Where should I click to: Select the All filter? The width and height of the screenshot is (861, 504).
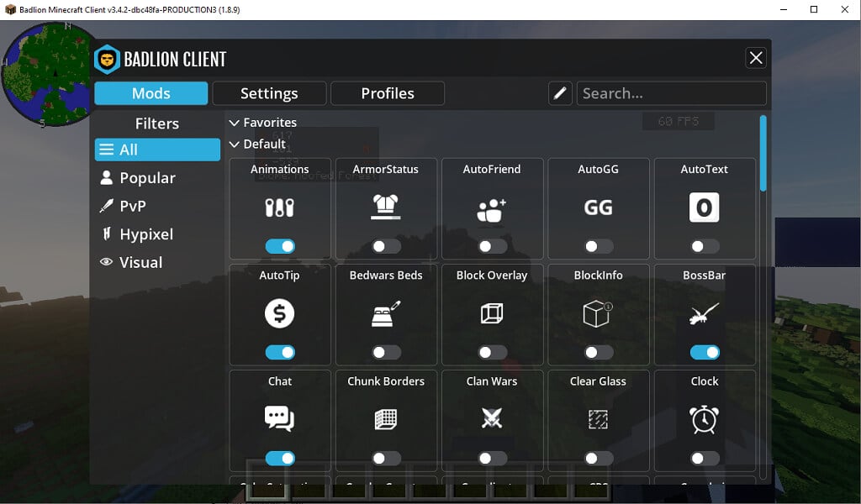(x=157, y=150)
